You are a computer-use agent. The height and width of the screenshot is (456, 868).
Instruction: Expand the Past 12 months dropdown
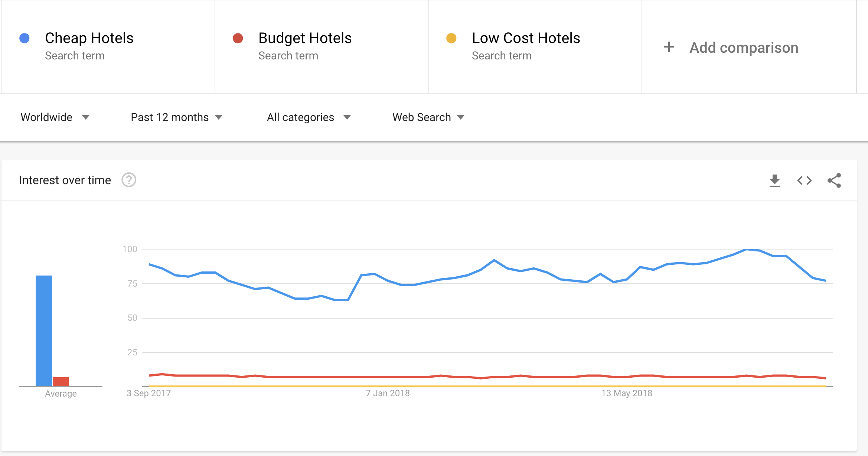coord(176,117)
